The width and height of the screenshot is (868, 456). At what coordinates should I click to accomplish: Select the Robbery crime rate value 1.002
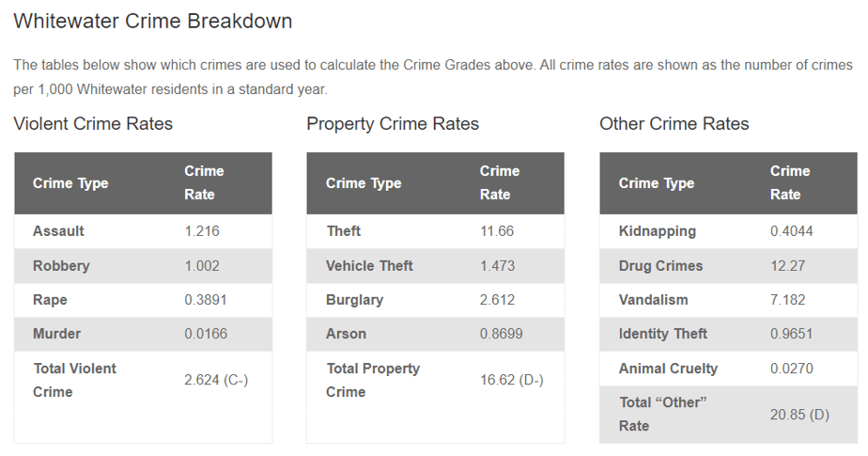202,266
